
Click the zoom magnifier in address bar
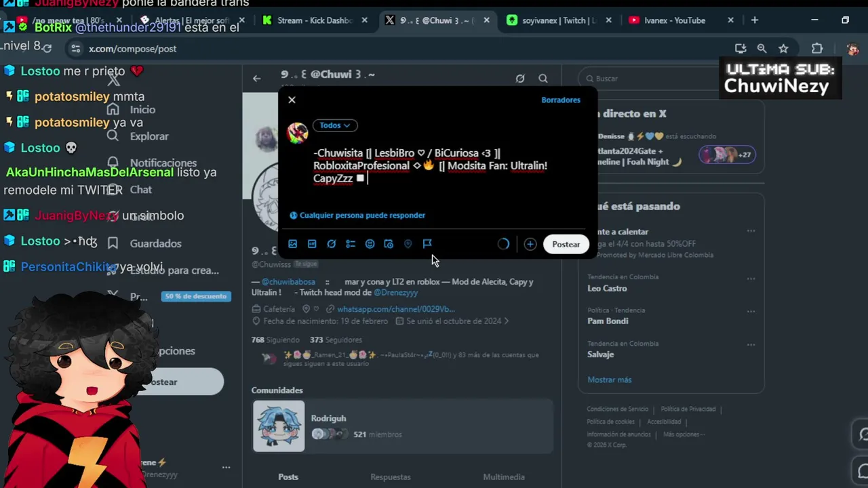coord(762,49)
